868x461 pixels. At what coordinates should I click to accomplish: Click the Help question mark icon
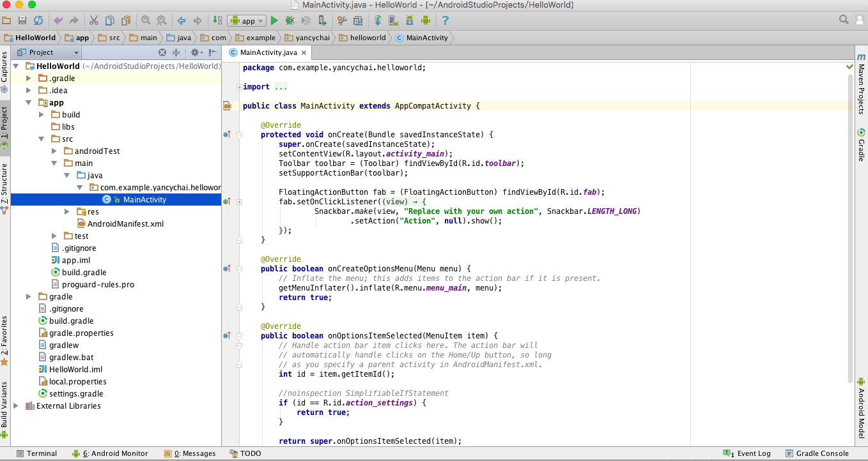pos(446,20)
